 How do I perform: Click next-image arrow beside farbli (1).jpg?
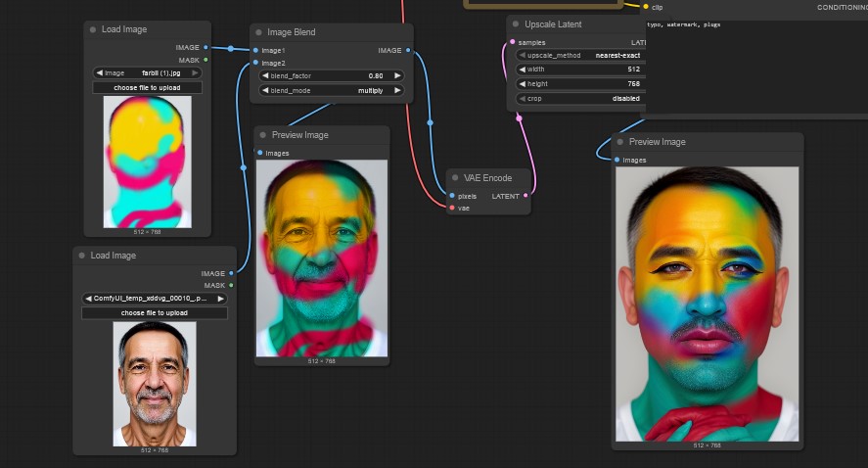(195, 73)
